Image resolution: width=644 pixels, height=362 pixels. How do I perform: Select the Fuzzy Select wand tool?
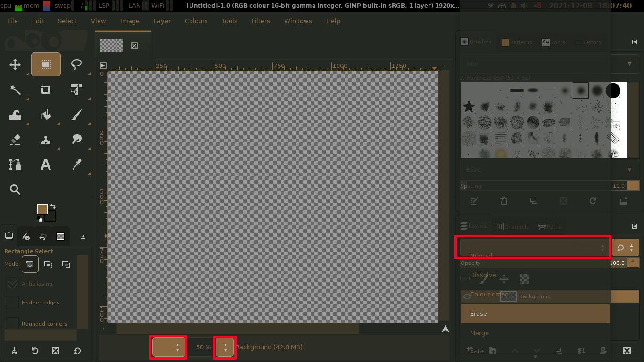[15, 90]
